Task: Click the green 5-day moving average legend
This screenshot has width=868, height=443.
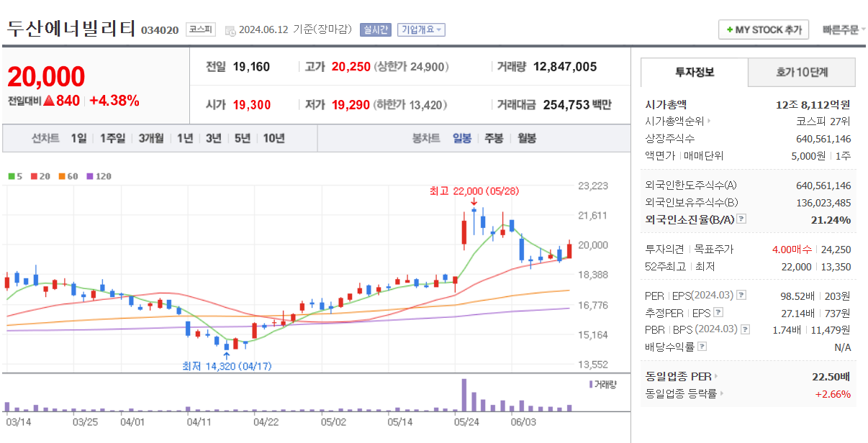Action: point(14,175)
